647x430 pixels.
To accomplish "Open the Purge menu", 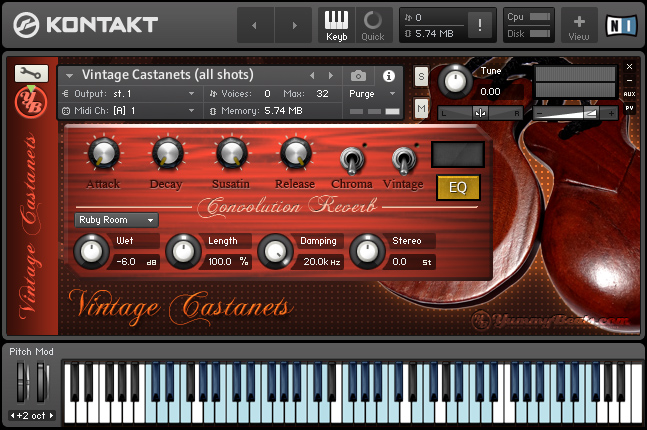I will click(x=373, y=94).
